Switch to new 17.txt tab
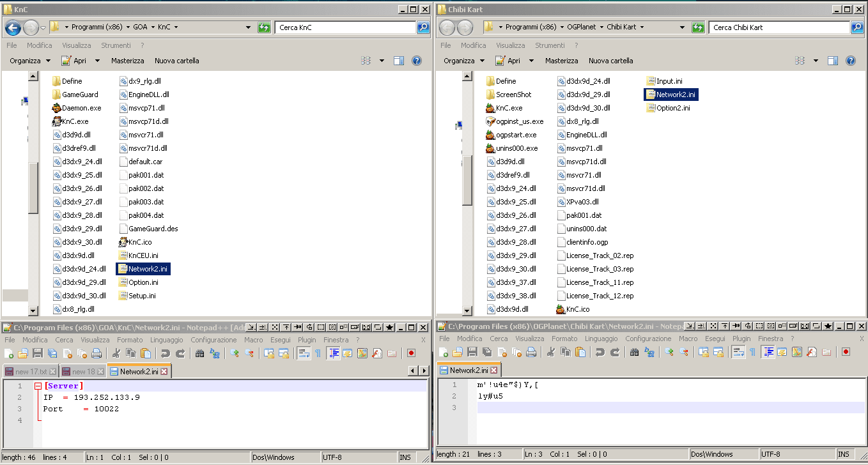This screenshot has height=465, width=868. tap(30, 371)
